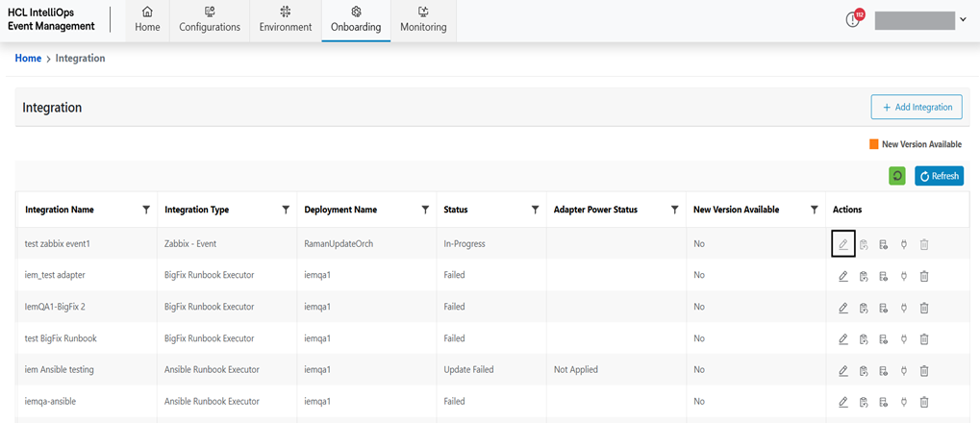Screen dimensions: 980x423
Task: Click clipboard icon for test BigFix Runbook
Action: (864, 338)
